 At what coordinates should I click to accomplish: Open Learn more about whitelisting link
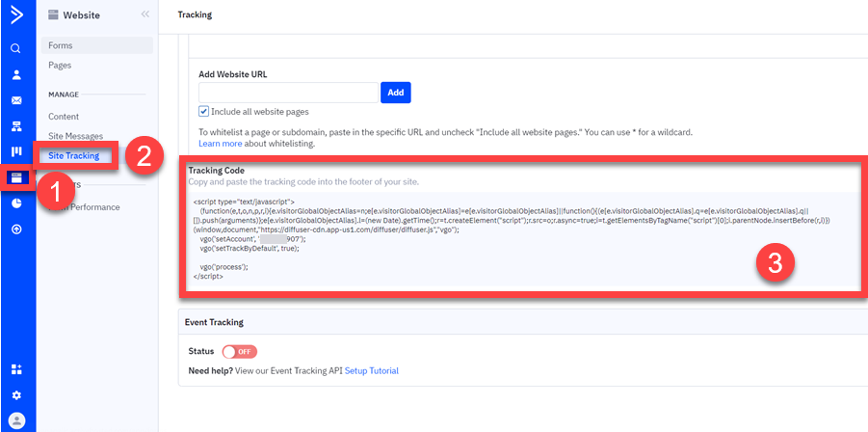[221, 144]
